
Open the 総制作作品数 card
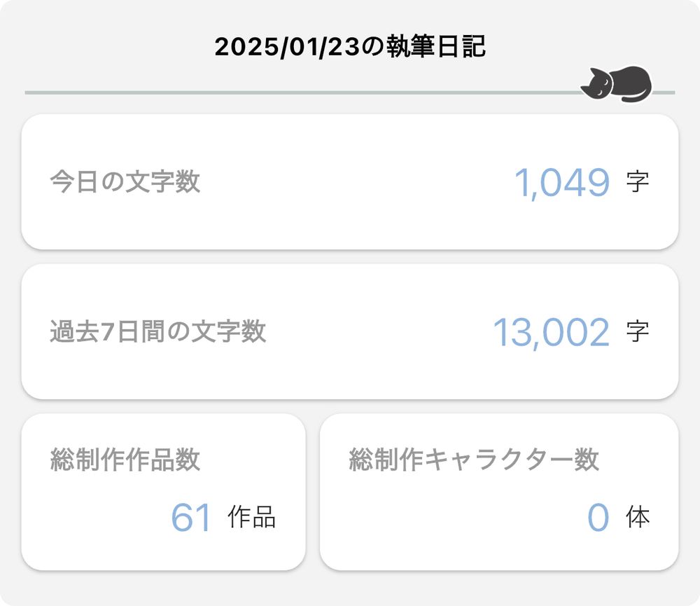tap(163, 492)
